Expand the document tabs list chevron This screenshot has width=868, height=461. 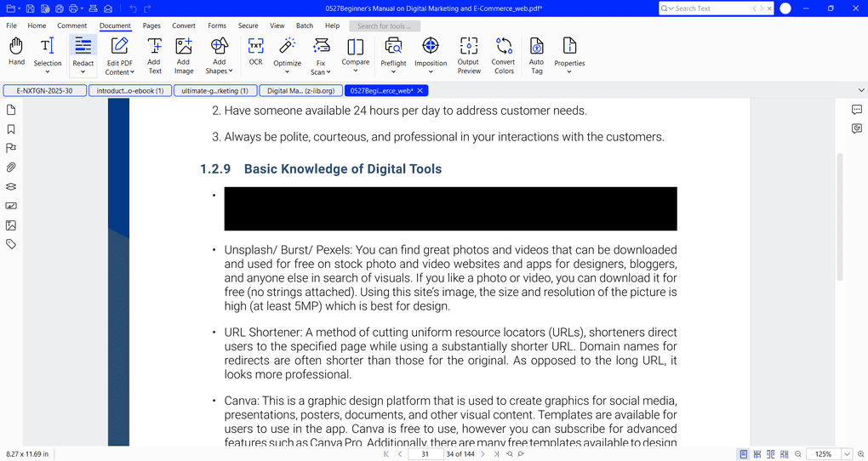pos(861,90)
